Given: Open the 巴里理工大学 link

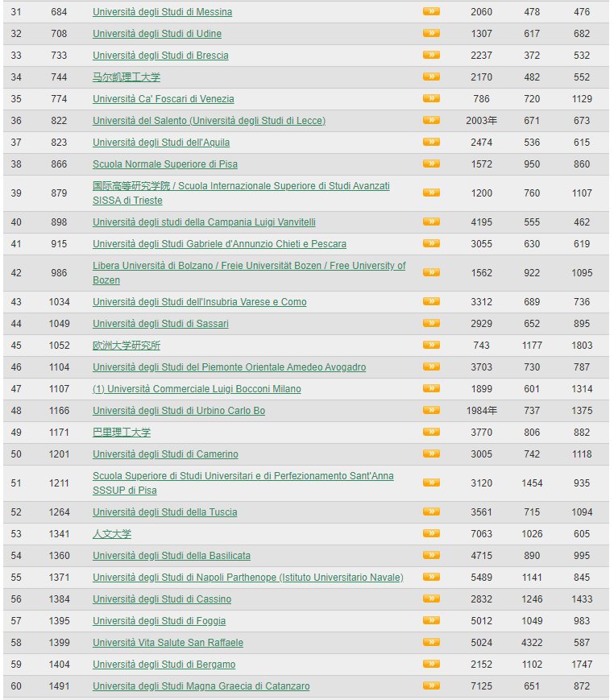Looking at the screenshot, I should point(122,433).
